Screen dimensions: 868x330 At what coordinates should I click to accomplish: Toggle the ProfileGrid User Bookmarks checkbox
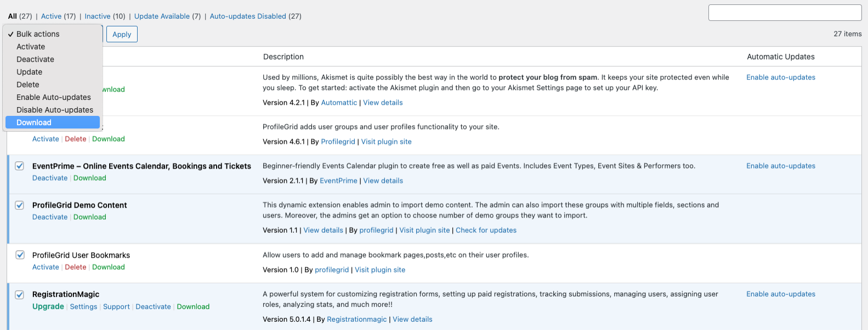(x=20, y=255)
